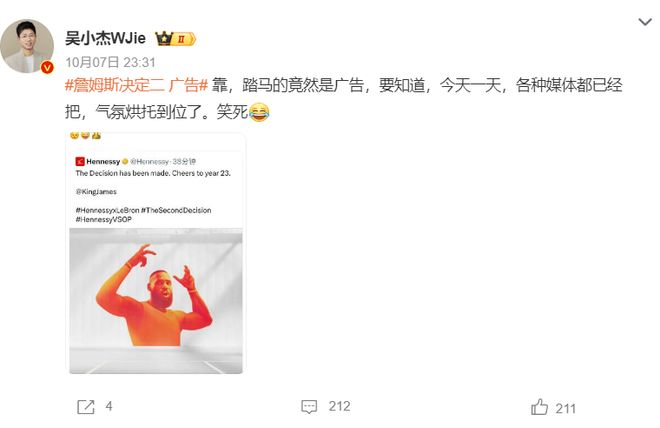Screen dimensions: 660x428
Task: Click the laughing-crying emoji in the post
Action: pyautogui.click(x=259, y=112)
